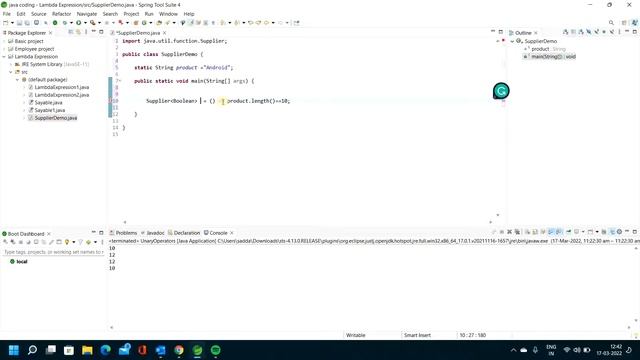Viewport: 640px width, 360px height.
Task: Click the Save toolbar icon
Action: [x=20, y=23]
